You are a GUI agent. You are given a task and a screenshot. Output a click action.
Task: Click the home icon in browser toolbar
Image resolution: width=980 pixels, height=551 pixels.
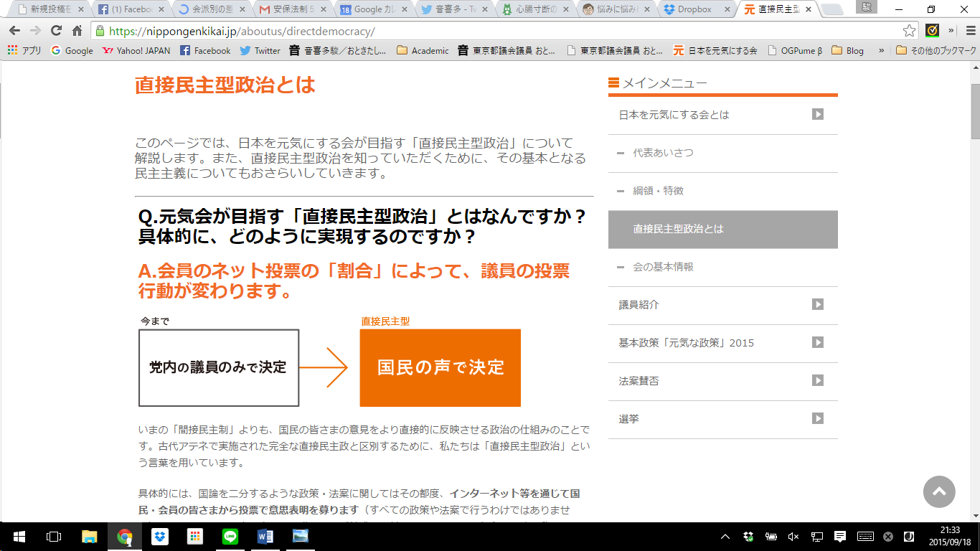[77, 31]
